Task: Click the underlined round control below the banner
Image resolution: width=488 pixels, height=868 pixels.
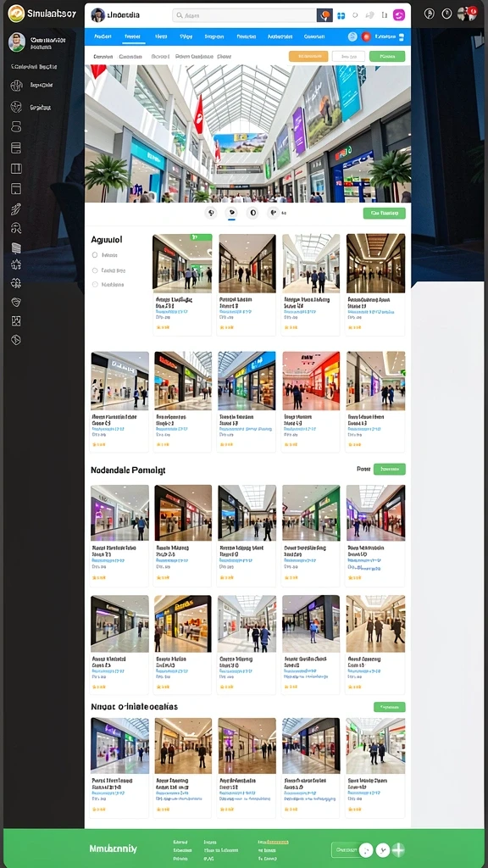Action: pos(232,213)
